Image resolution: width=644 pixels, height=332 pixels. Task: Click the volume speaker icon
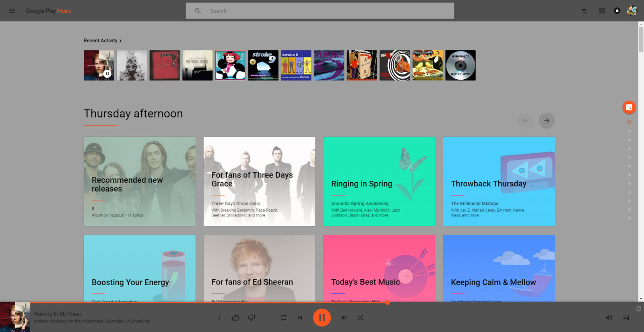[x=609, y=318]
